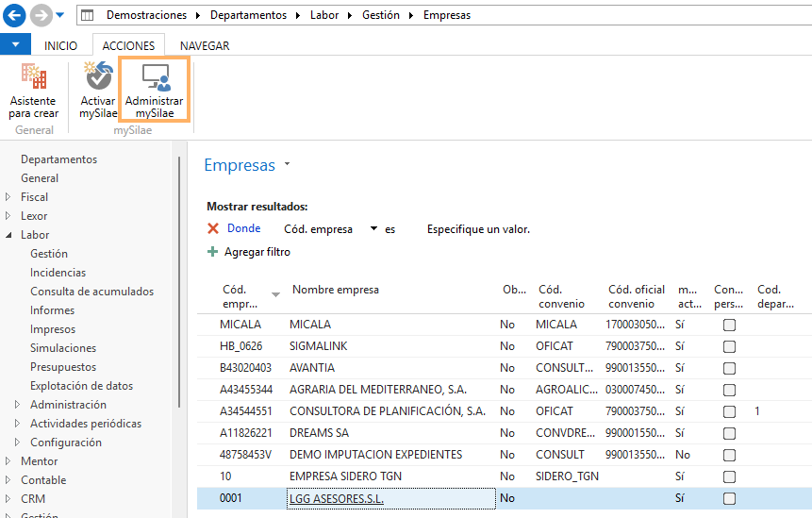Image resolution: width=812 pixels, height=518 pixels.
Task: Click the grey forward arrow button
Action: click(41, 15)
